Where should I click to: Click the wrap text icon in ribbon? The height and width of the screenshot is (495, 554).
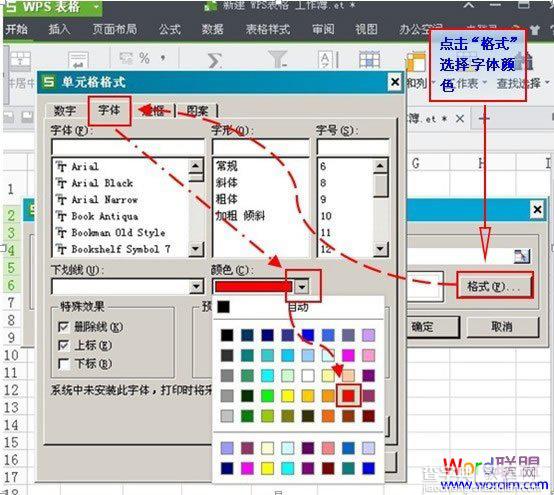tap(78, 61)
